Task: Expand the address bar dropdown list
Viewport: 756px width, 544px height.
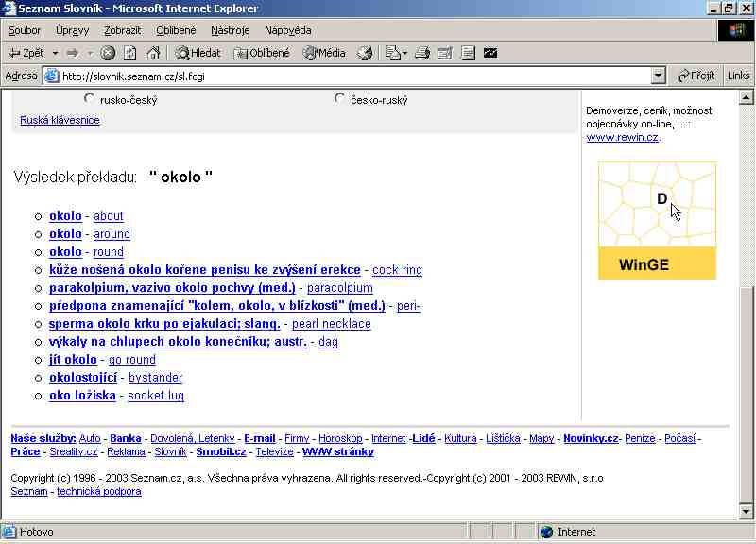Action: pyautogui.click(x=658, y=76)
